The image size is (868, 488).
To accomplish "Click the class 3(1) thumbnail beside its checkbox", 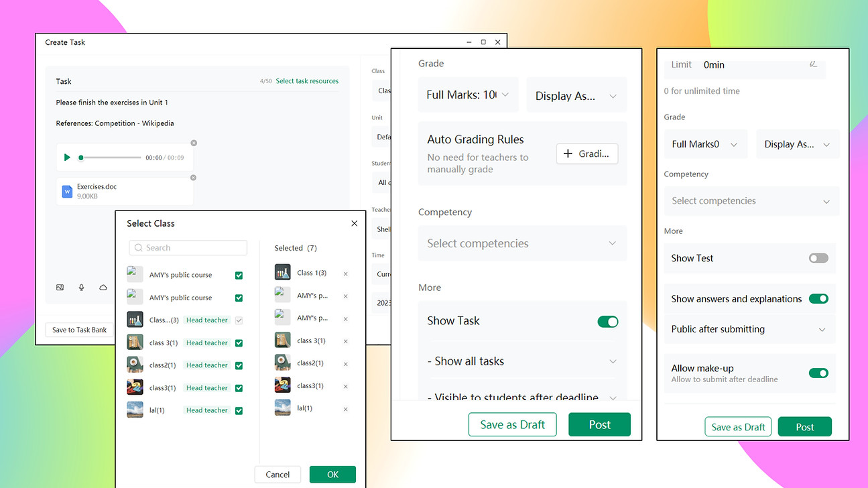I will (135, 343).
